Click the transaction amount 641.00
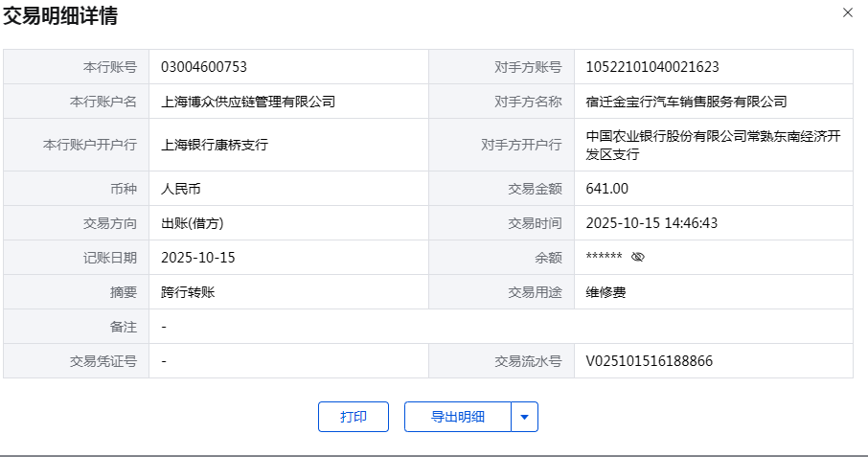 607,189
